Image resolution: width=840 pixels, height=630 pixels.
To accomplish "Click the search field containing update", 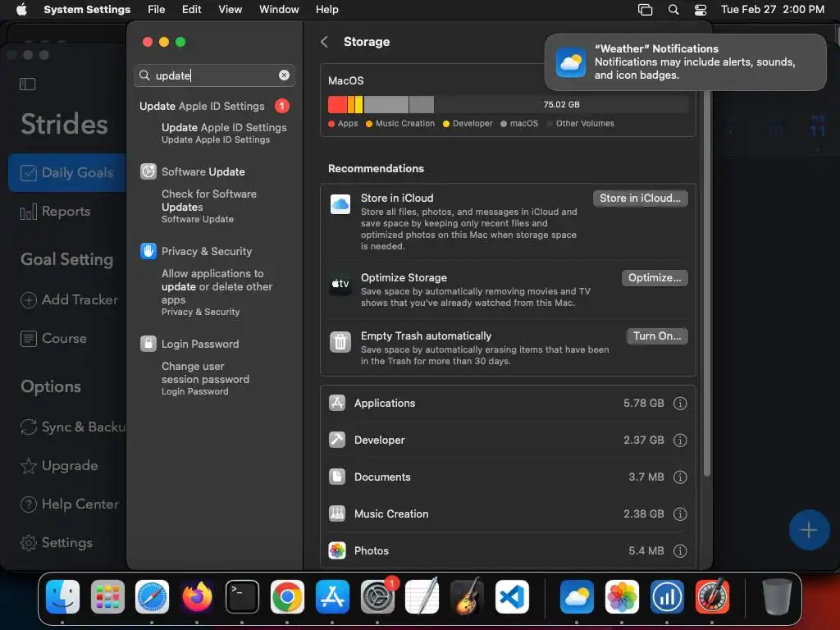I will pyautogui.click(x=214, y=75).
